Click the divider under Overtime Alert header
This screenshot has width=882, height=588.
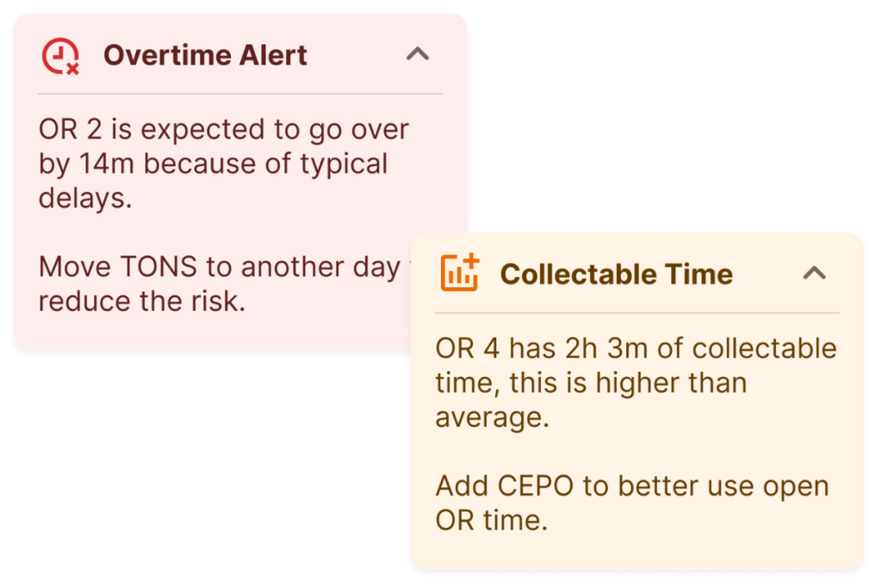tap(240, 94)
